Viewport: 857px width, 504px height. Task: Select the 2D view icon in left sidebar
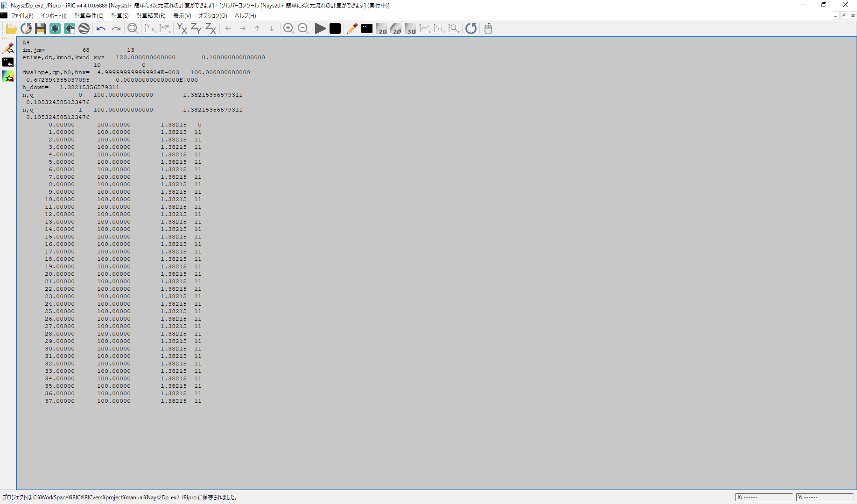click(8, 76)
